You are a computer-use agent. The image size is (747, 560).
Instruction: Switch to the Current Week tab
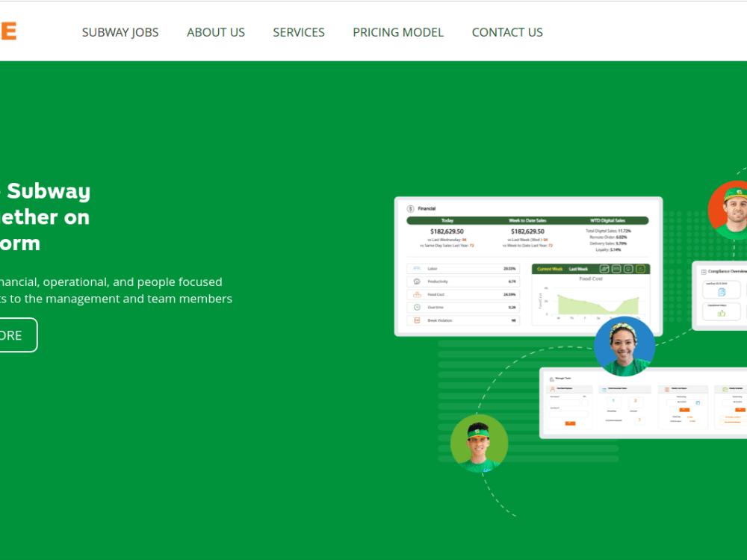coord(550,269)
